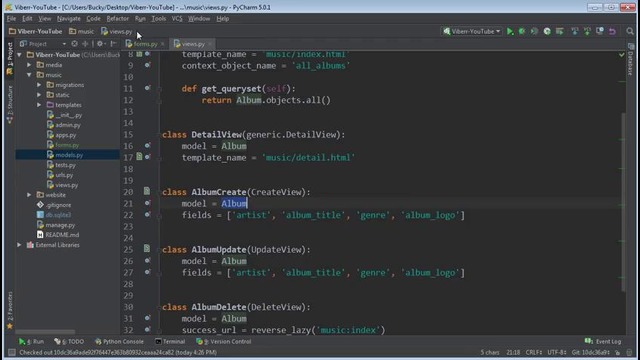
Task: Click the gutter marker on line 21
Action: click(x=147, y=203)
